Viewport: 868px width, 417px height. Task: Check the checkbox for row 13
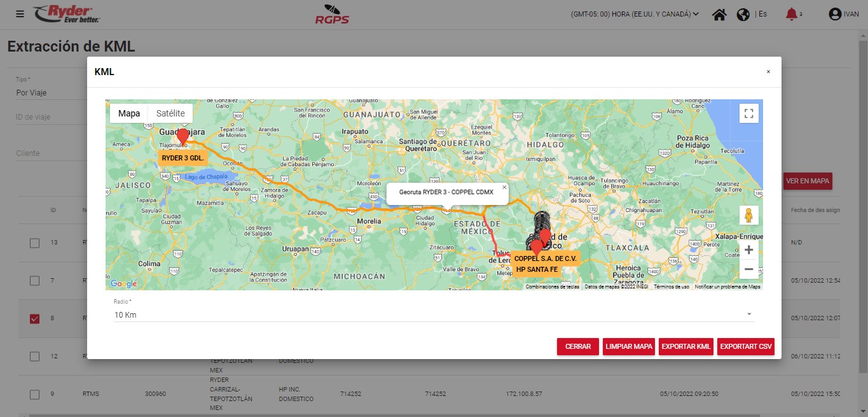pyautogui.click(x=35, y=243)
